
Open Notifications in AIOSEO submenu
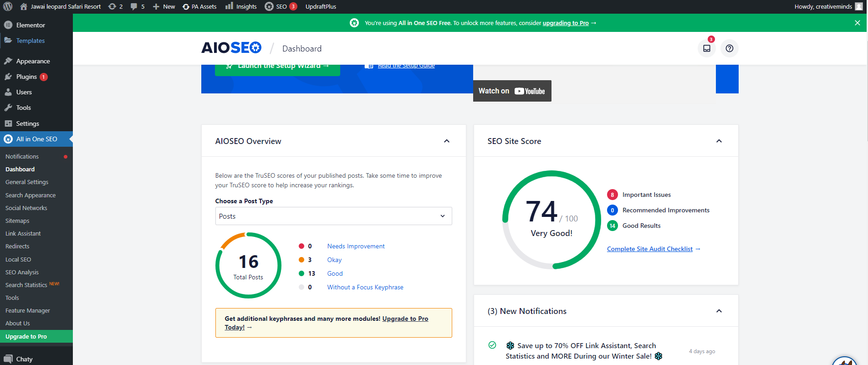(22, 156)
